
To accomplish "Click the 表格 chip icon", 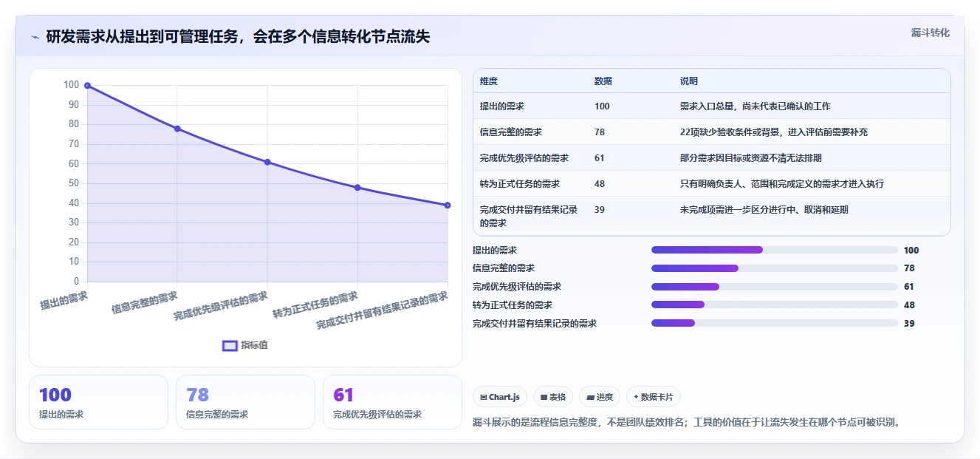I will pos(544,397).
